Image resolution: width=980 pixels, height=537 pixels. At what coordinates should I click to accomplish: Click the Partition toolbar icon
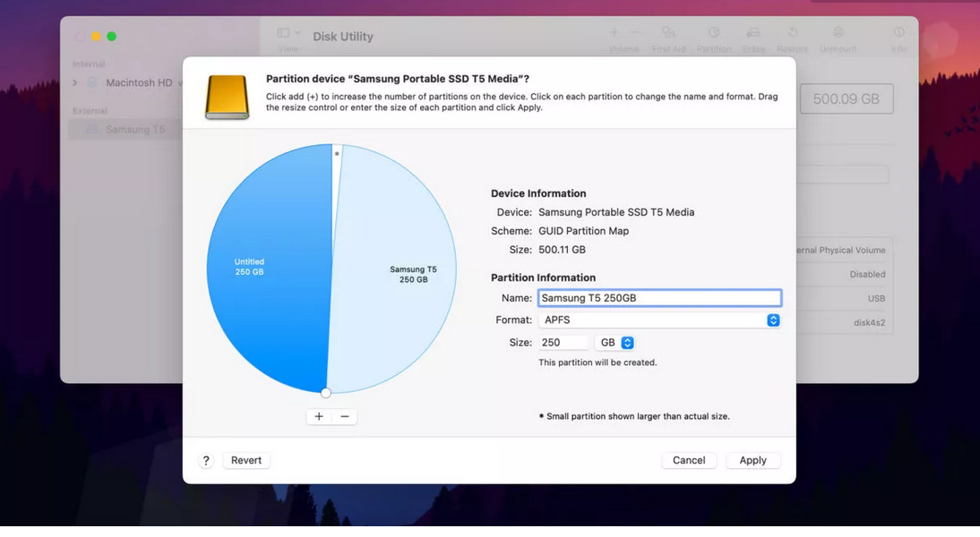[714, 38]
